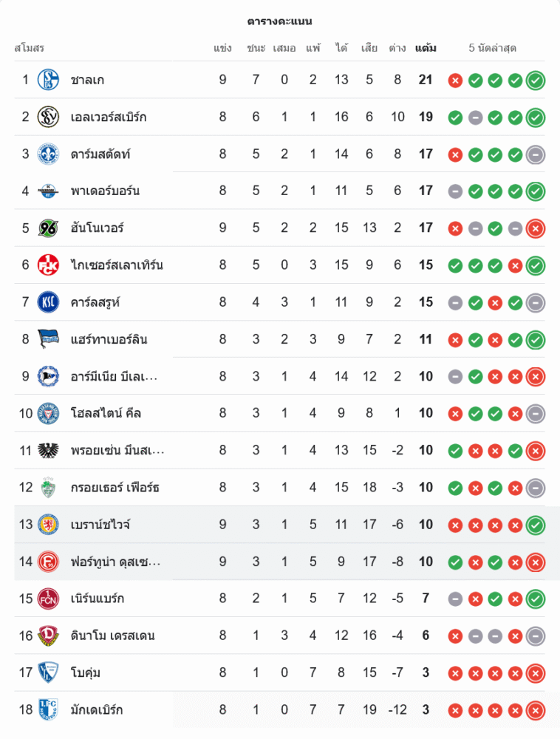Click the 5 นัดล่าสุด column header

click(x=492, y=48)
